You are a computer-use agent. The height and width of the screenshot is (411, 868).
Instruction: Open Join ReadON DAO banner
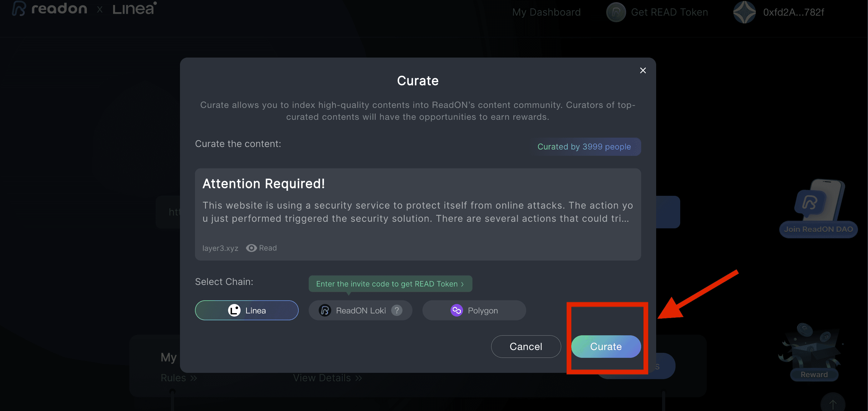click(818, 230)
